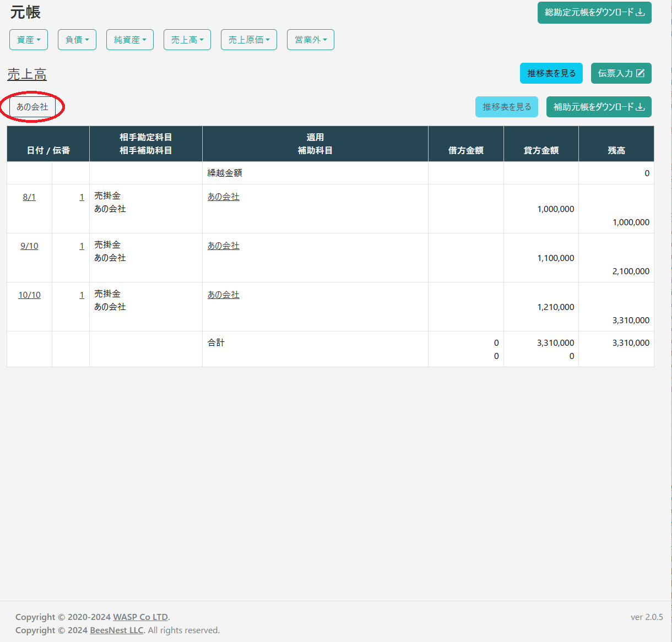Viewport: 672px width, 642px height.
Task: Click あの会社 link in the 9/10 row
Action: (223, 246)
